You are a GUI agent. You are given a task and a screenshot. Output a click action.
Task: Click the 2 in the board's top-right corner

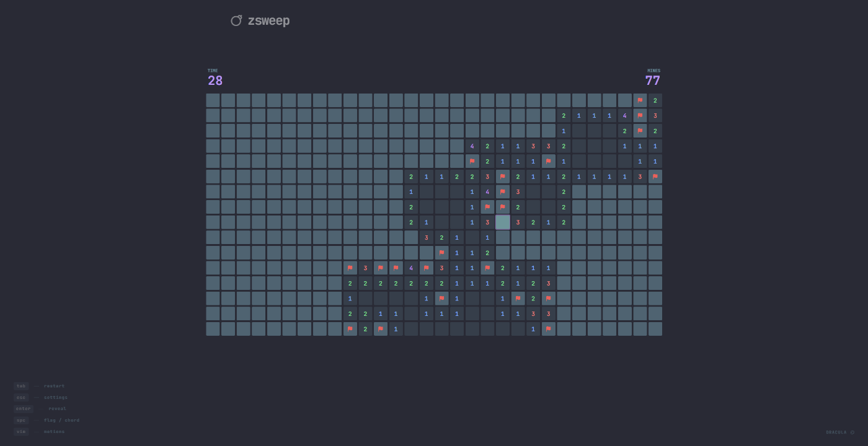(655, 100)
